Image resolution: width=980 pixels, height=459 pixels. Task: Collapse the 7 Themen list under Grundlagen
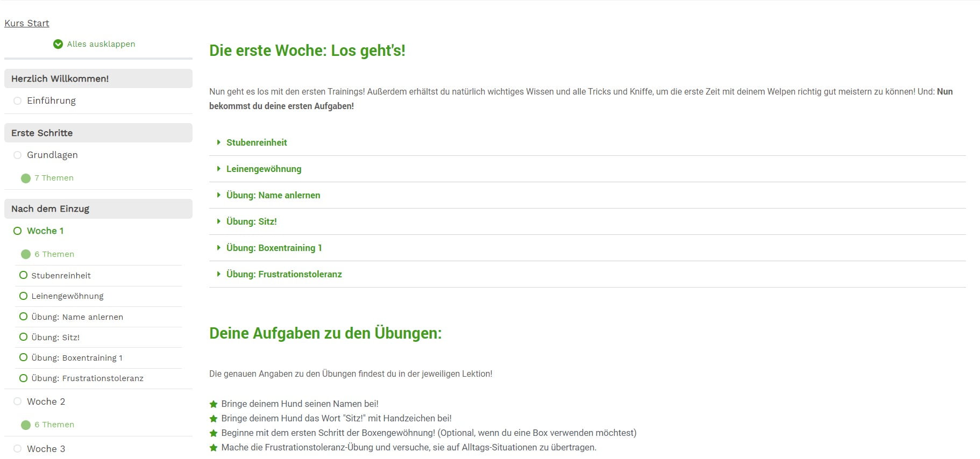[54, 178]
